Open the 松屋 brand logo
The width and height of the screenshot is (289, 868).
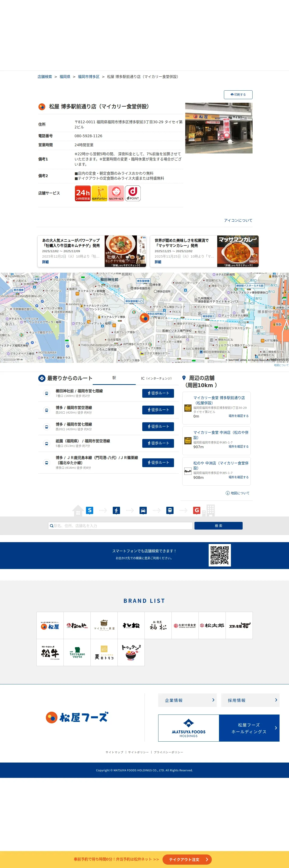[x=50, y=626]
